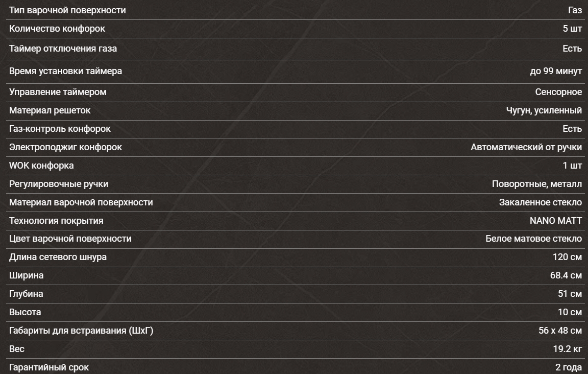Click the "19.2 кг" weight value

[x=567, y=349]
